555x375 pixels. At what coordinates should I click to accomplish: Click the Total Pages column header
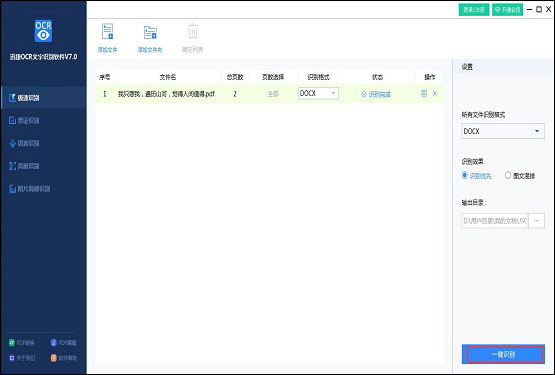[x=235, y=77]
